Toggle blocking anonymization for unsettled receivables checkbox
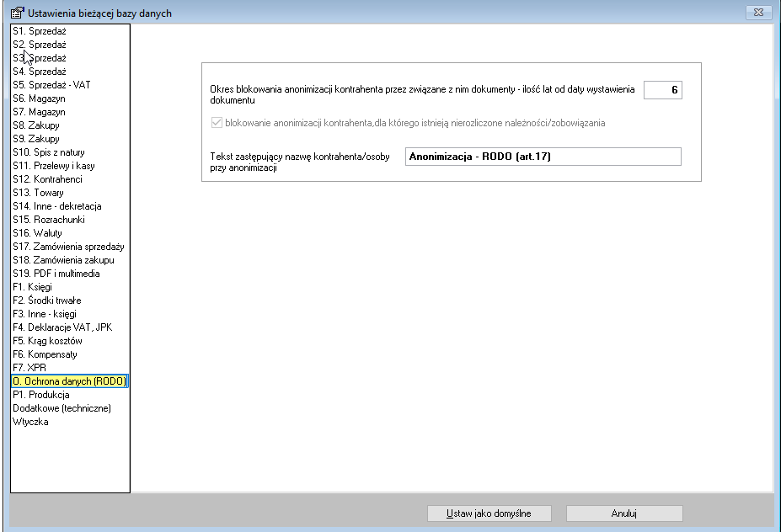This screenshot has height=532, width=781. (x=217, y=123)
